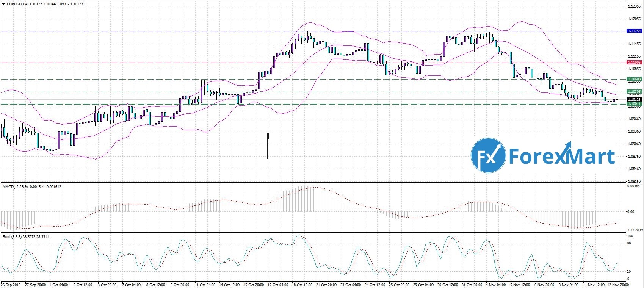Click the 80 level on Stochastic scale
Screen dimensions: 644x288
tap(629, 243)
